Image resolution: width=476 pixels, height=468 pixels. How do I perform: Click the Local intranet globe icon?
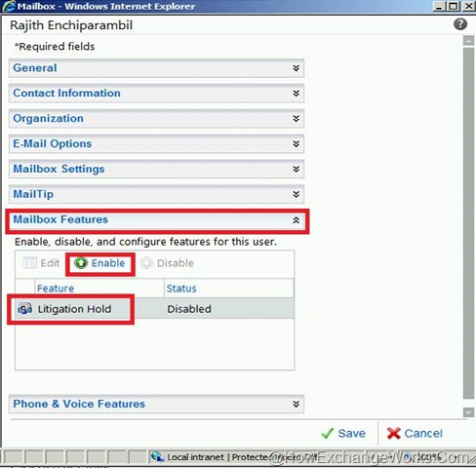coord(157,456)
